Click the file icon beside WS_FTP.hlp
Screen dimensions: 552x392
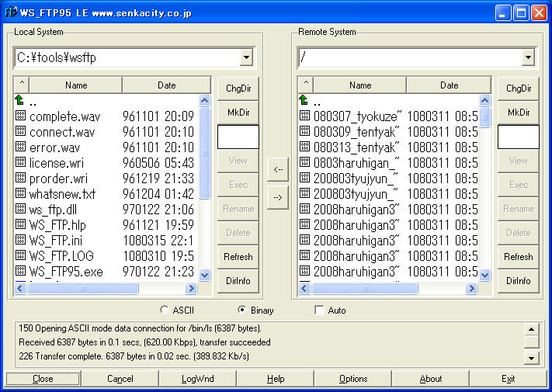[20, 224]
